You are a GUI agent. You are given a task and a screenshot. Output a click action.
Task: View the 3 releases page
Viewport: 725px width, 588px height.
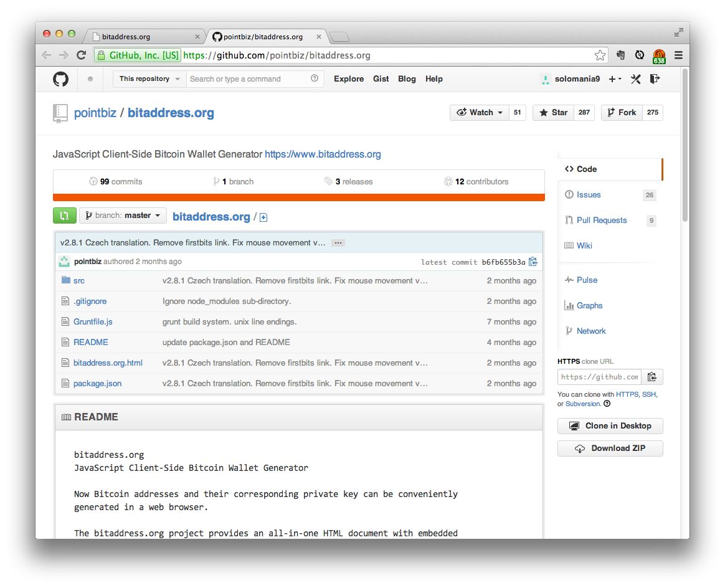coord(349,182)
